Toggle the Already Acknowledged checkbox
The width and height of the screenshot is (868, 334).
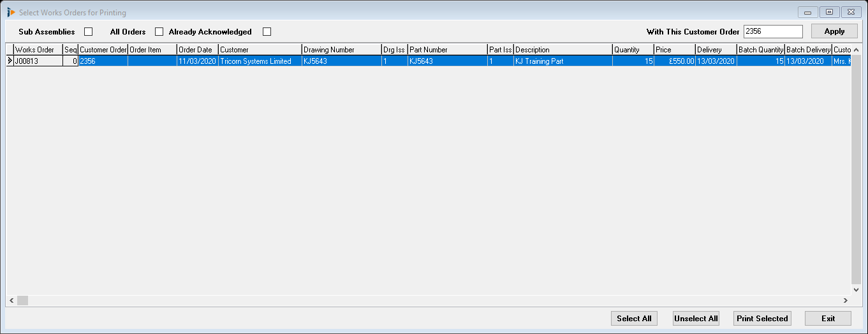[267, 32]
